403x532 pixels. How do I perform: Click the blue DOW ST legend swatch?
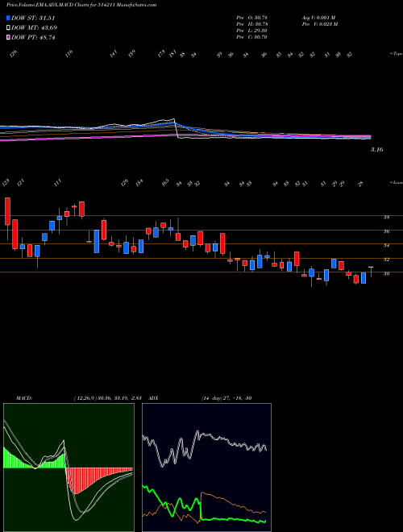tap(9, 18)
